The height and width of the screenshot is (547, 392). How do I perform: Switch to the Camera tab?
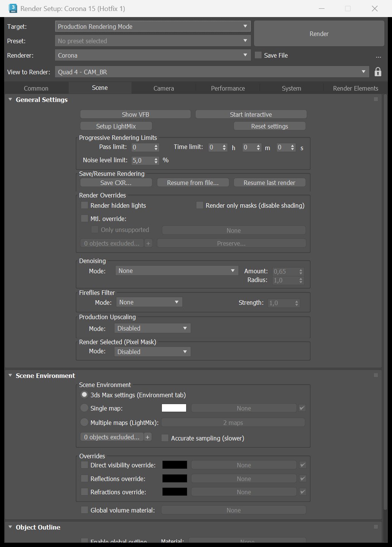[x=164, y=88]
